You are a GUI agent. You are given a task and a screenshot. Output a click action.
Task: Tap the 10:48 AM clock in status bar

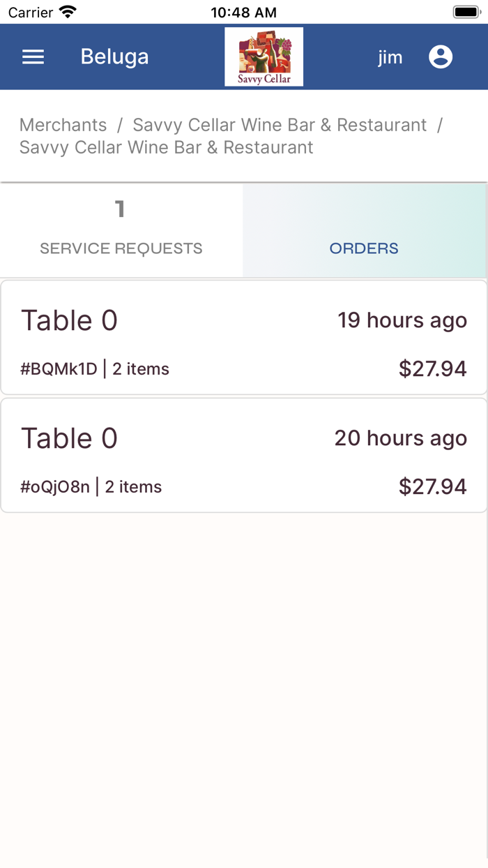(243, 12)
